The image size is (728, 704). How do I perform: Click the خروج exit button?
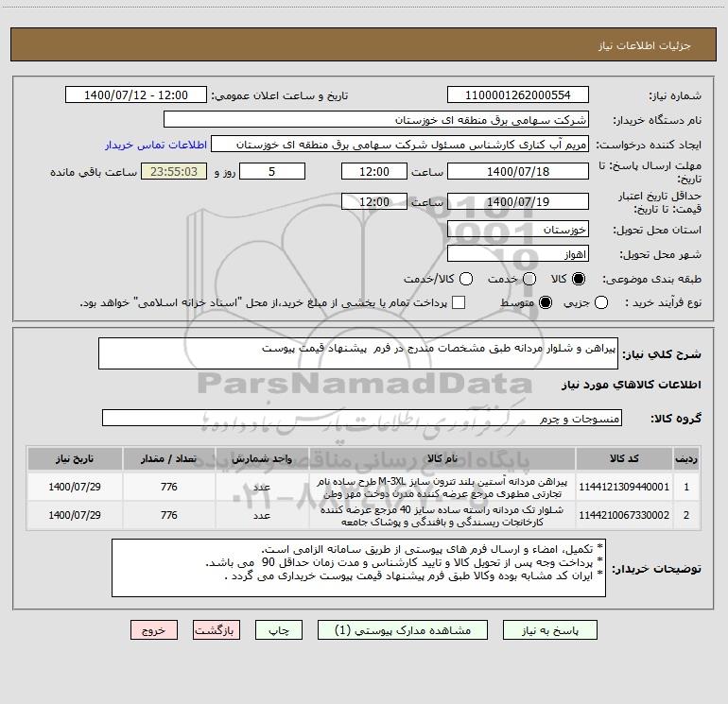(154, 630)
